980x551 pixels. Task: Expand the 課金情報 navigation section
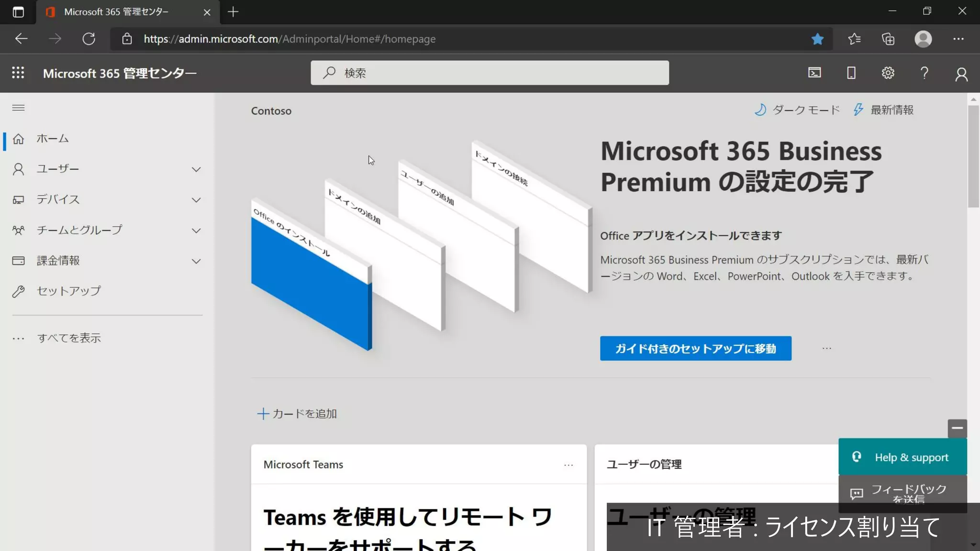pyautogui.click(x=196, y=261)
